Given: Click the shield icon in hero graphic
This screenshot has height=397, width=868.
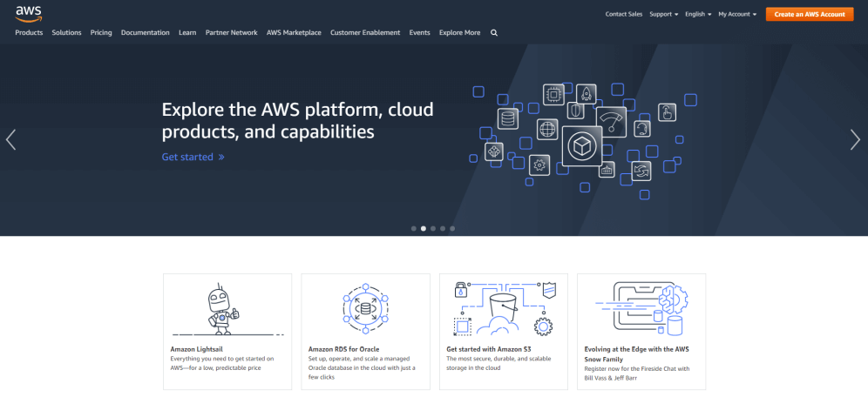Looking at the screenshot, I should [576, 111].
